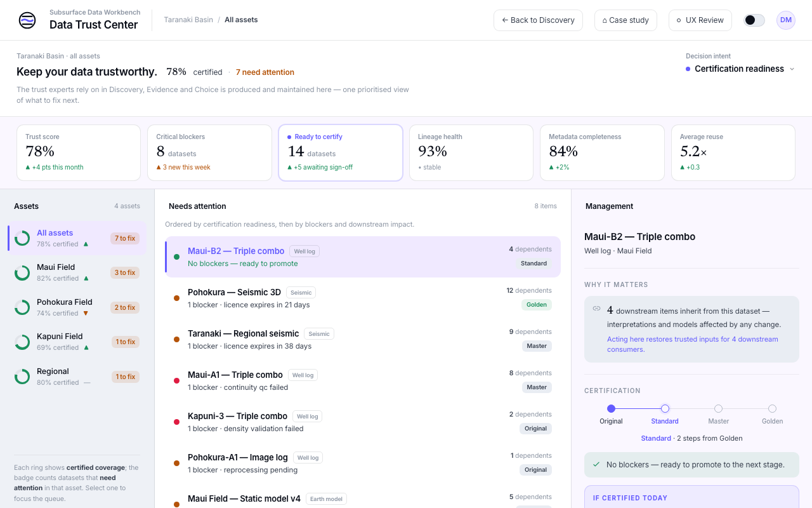Click Seismic tag on Pohokura Seismic 3D
This screenshot has width=812, height=508.
(x=301, y=293)
